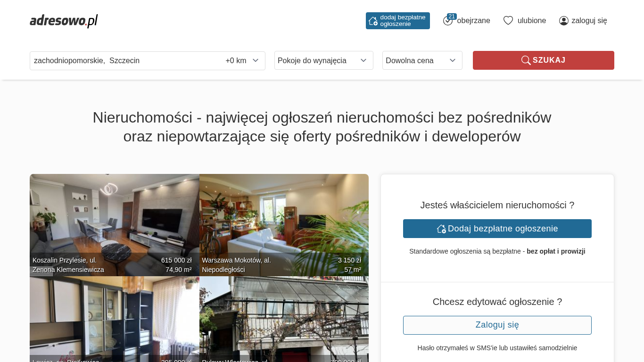Click the user profile login icon

[x=564, y=21]
